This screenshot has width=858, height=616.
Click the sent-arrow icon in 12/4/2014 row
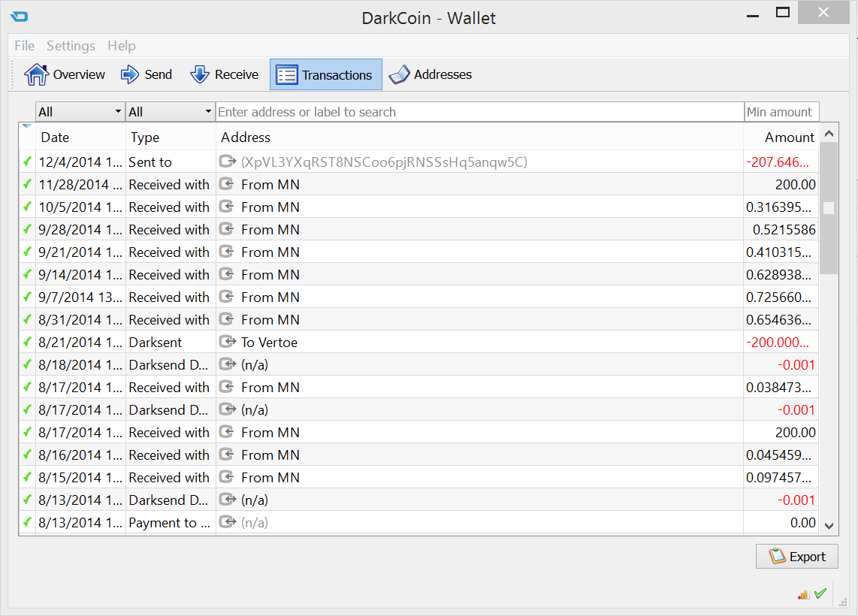[227, 162]
